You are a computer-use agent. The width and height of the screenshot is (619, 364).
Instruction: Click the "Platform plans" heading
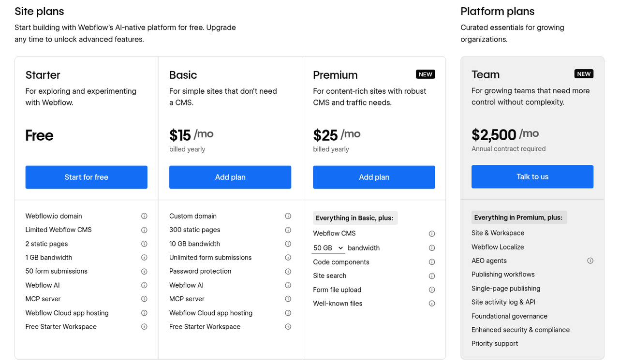tap(498, 11)
